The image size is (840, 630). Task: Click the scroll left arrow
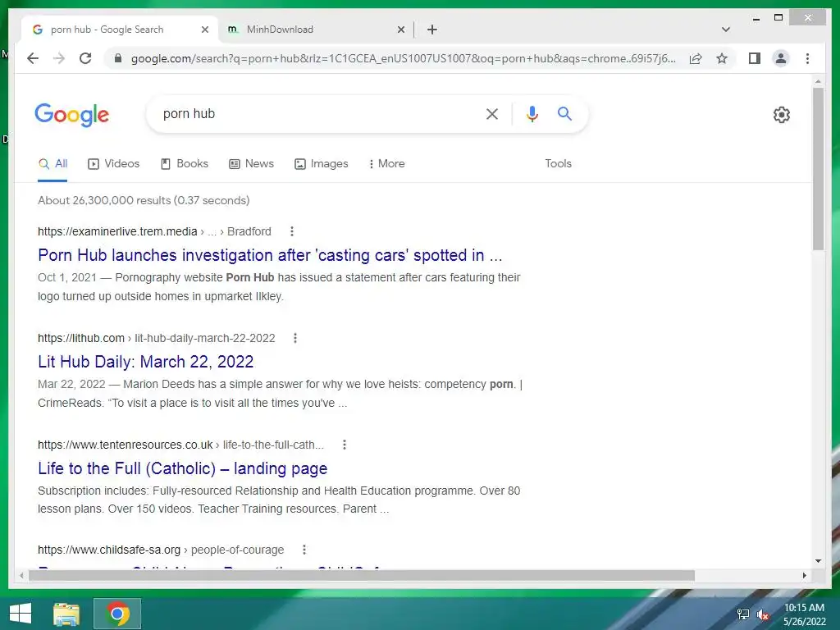point(21,575)
